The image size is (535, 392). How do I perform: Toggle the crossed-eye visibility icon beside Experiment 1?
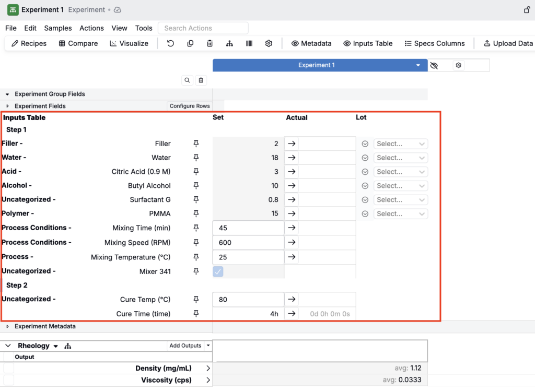tap(434, 65)
